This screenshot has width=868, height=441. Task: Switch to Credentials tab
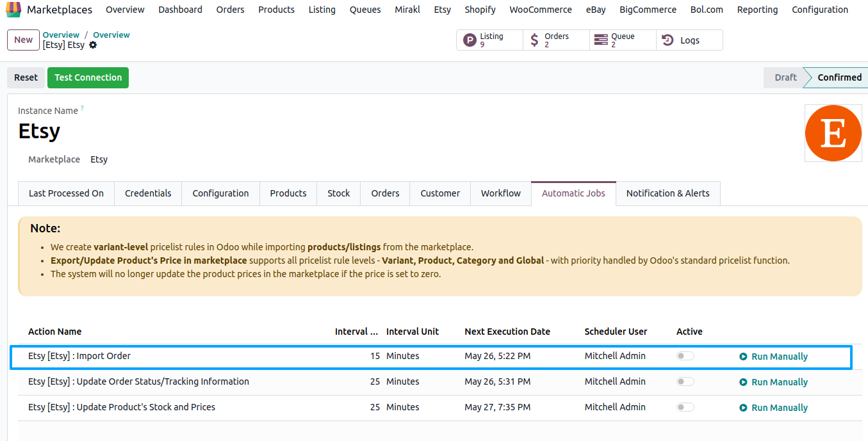[148, 193]
